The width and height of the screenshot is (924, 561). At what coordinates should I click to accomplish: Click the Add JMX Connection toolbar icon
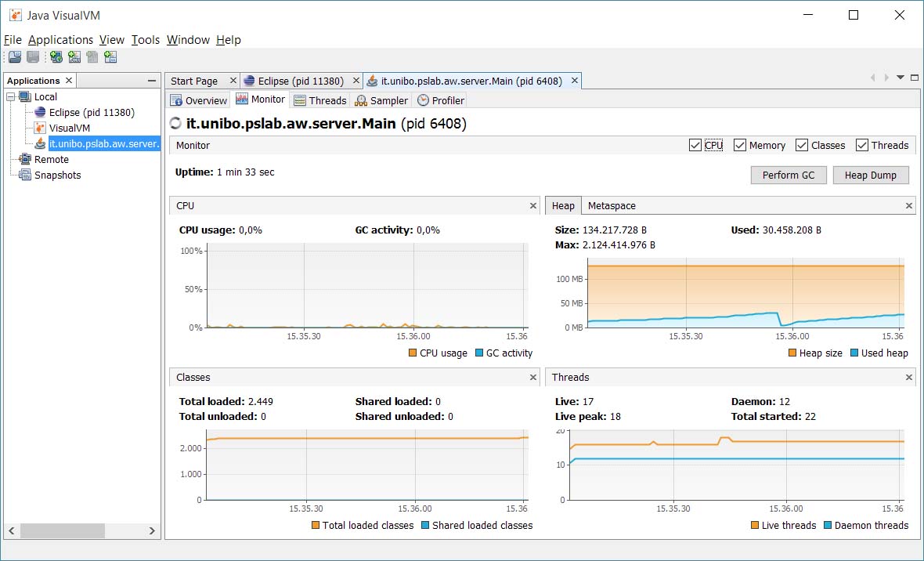74,56
